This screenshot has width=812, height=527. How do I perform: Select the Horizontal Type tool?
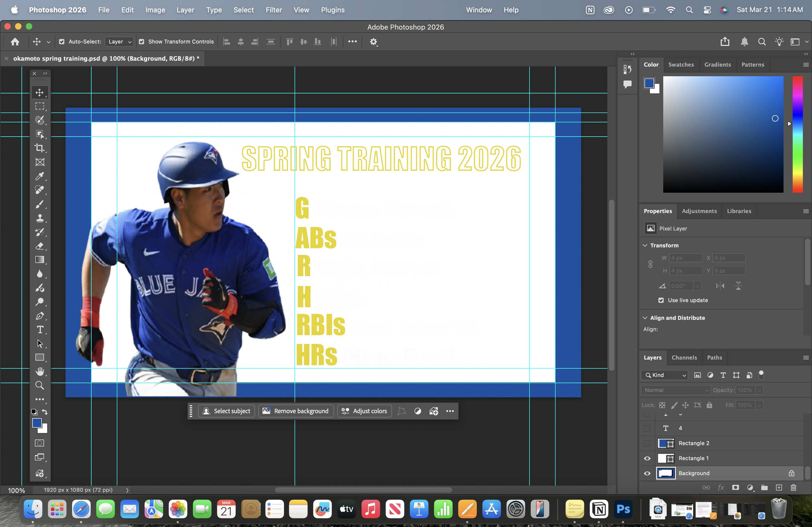tap(40, 330)
